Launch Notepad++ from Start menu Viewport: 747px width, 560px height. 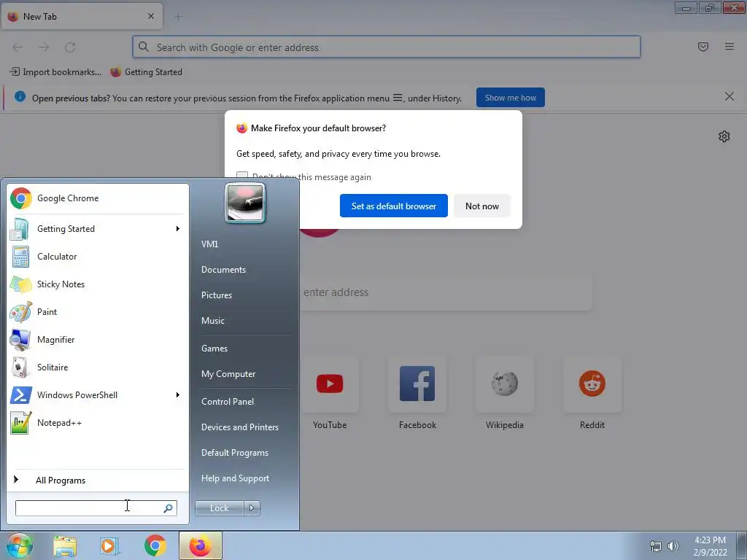tap(97, 422)
